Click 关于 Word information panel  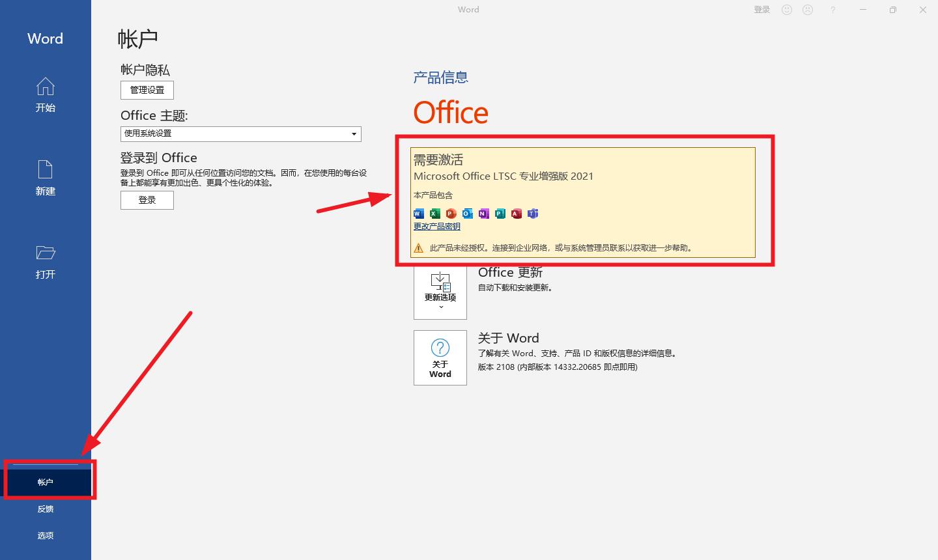440,357
